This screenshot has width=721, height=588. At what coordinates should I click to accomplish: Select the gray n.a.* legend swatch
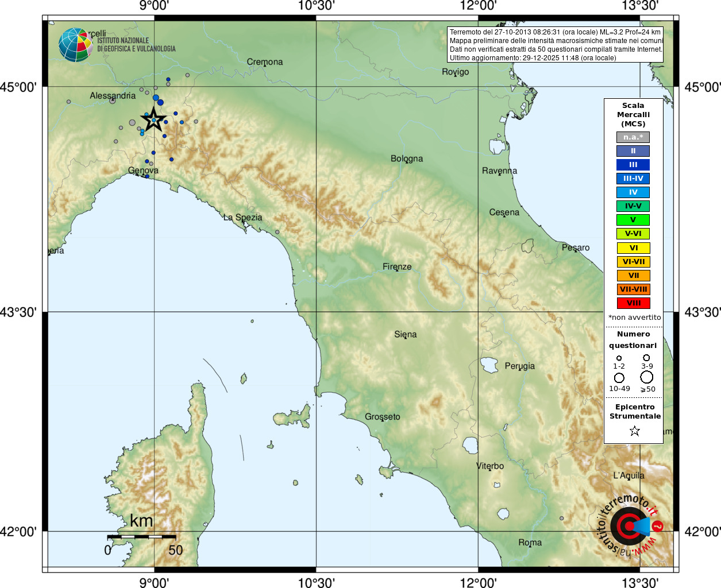point(633,137)
